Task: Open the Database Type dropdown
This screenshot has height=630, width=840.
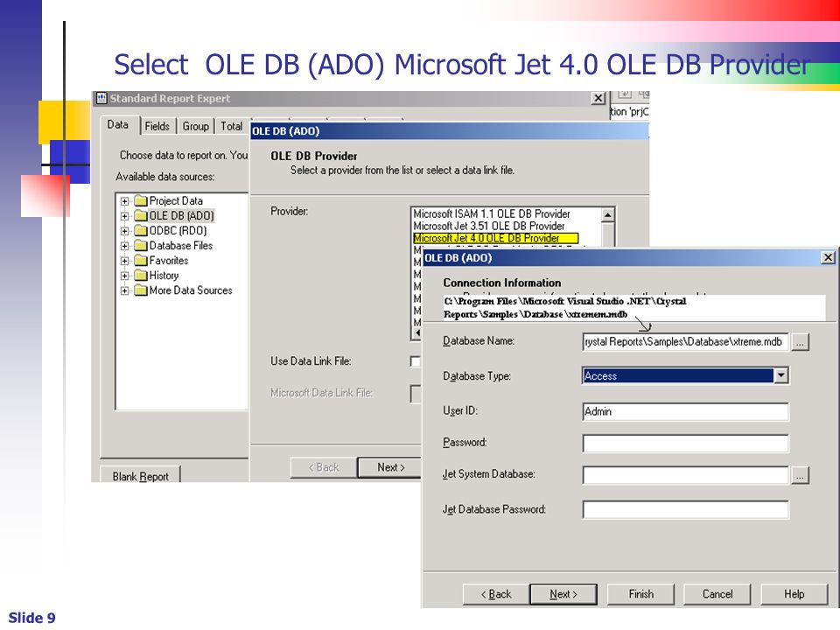Action: point(781,375)
